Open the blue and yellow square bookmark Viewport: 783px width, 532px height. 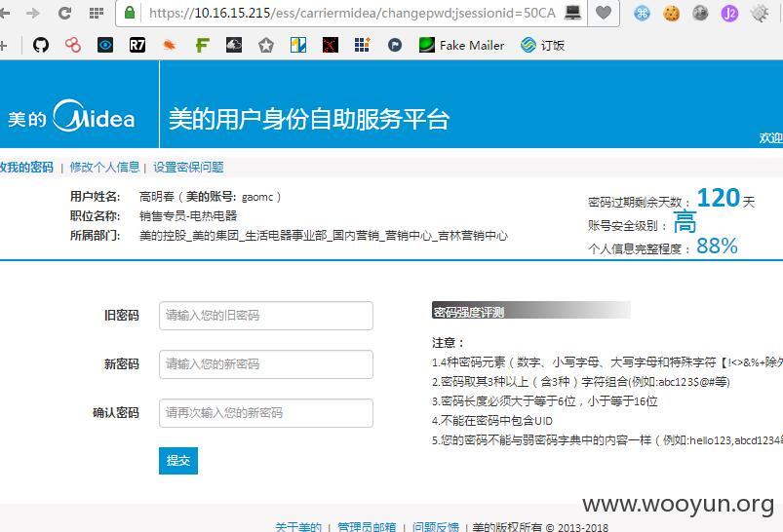(x=298, y=46)
